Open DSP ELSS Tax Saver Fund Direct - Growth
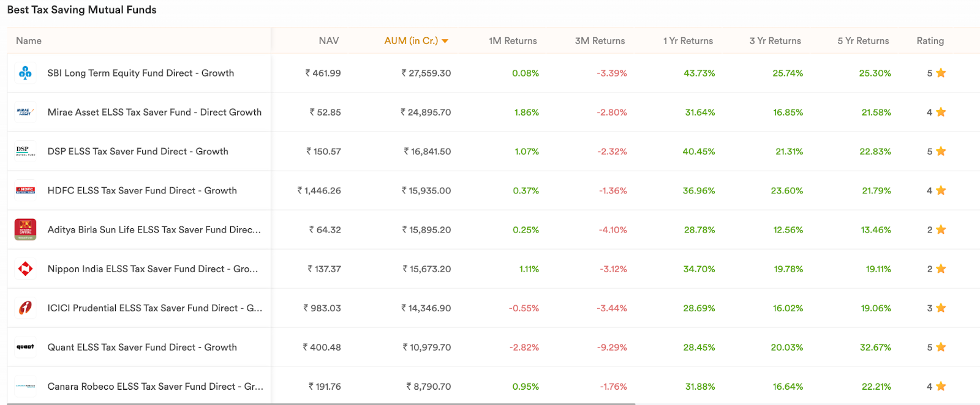The image size is (980, 405). pos(138,151)
